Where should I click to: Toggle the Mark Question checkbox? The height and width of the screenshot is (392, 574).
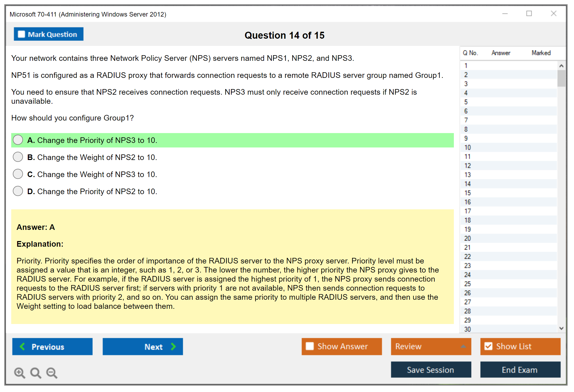21,34
